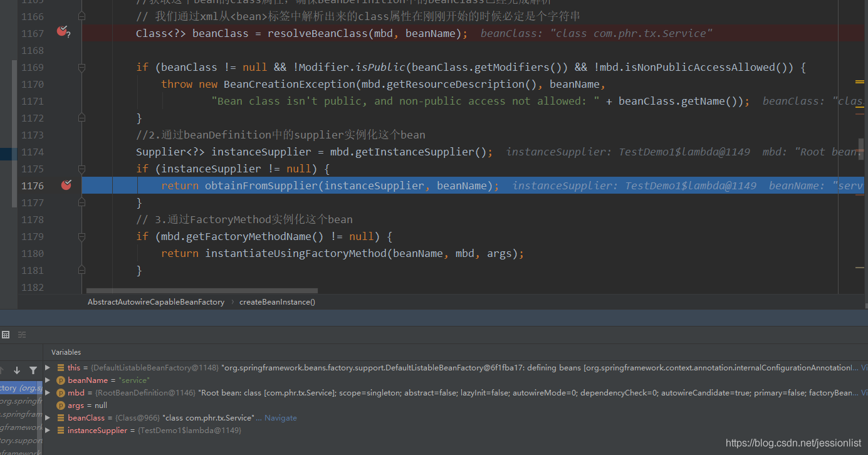The height and width of the screenshot is (455, 868).
Task: Click obtainFromSupplier on line 1176
Action: coord(261,186)
